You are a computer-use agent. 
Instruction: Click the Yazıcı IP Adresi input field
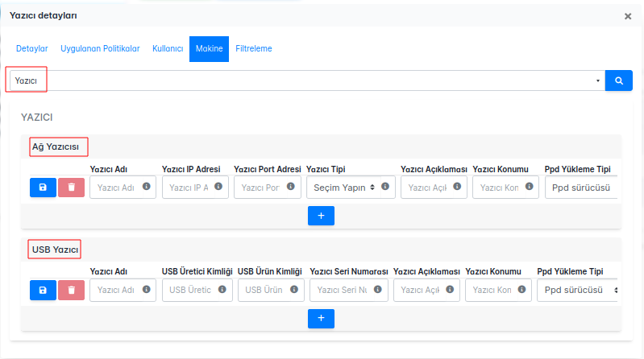tap(190, 188)
